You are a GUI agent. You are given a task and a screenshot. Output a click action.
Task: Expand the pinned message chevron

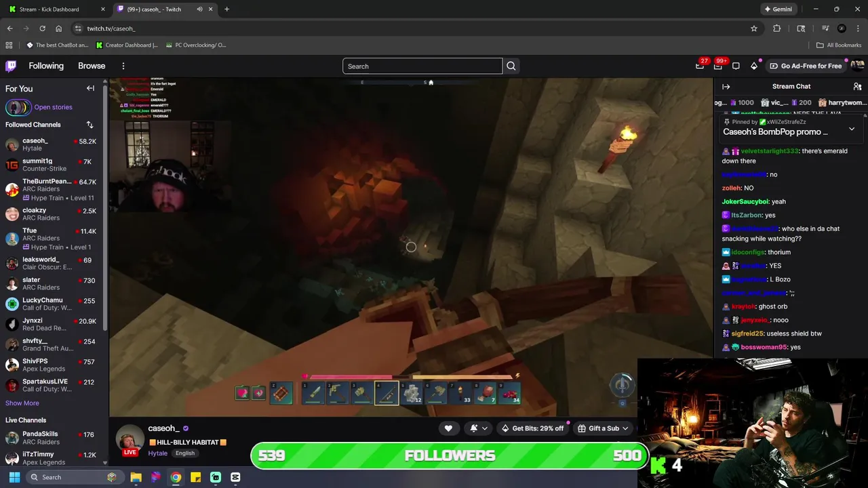[852, 129]
